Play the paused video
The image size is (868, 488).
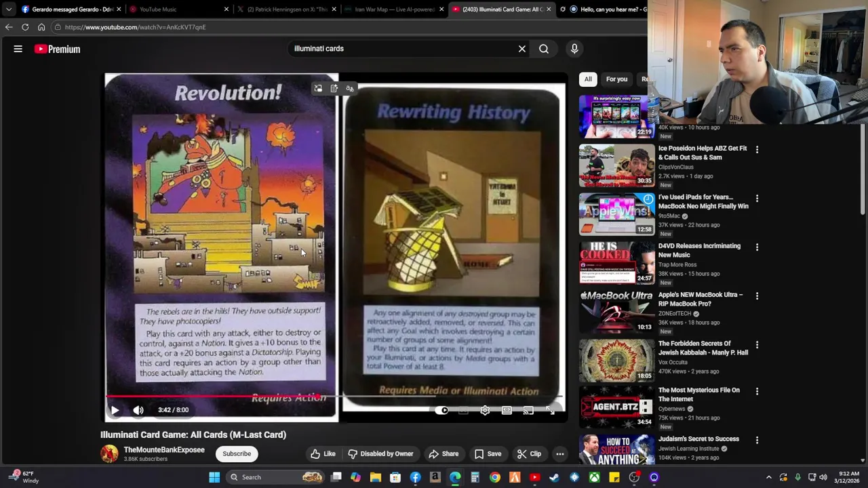coord(115,410)
